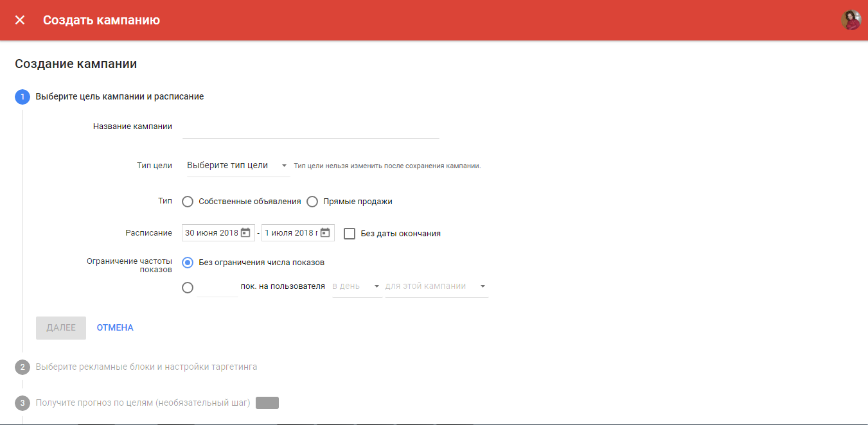
Task: Open the 'в день' frequency dropdown
Action: tap(355, 286)
